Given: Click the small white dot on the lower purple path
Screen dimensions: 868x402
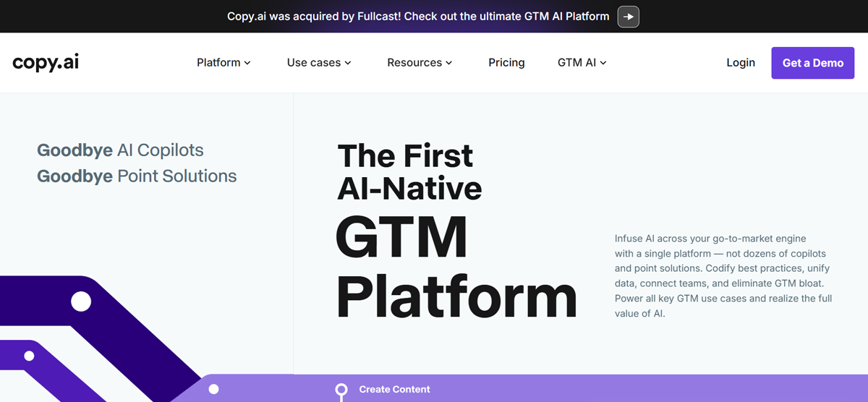Looking at the screenshot, I should click(29, 356).
